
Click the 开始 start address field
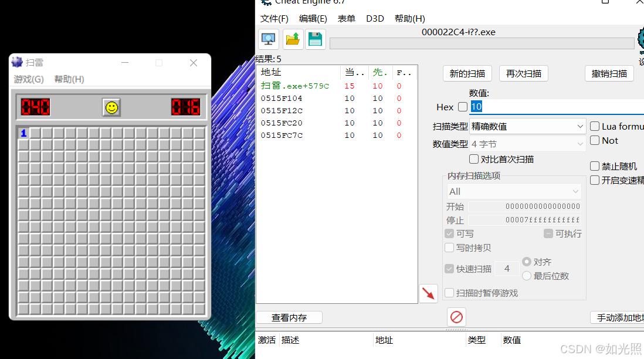[x=525, y=206]
